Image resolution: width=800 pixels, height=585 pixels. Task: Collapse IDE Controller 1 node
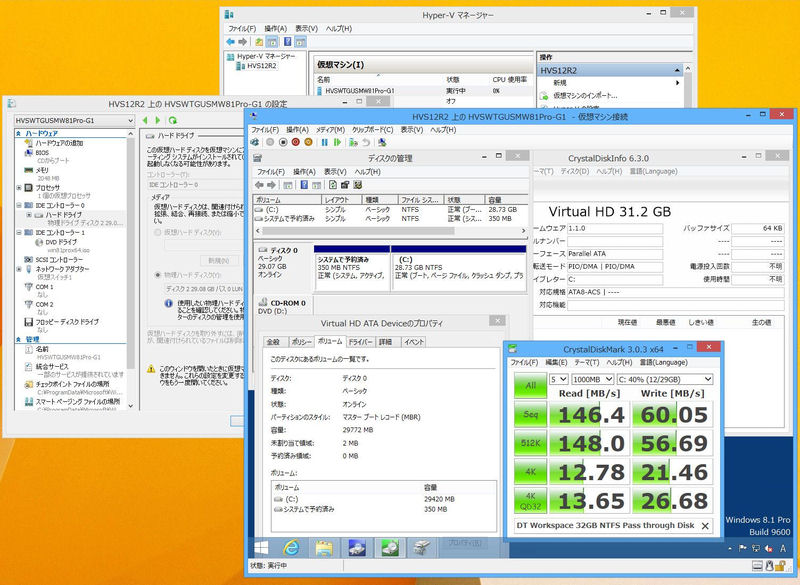(x=19, y=233)
